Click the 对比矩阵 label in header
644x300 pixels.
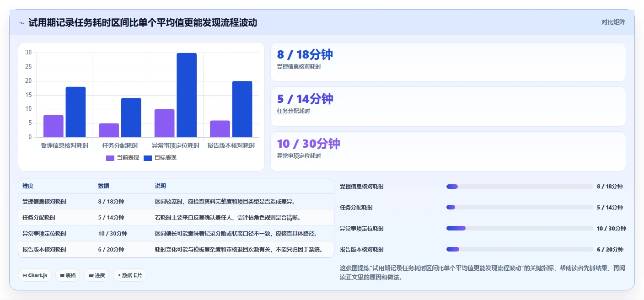pyautogui.click(x=613, y=22)
